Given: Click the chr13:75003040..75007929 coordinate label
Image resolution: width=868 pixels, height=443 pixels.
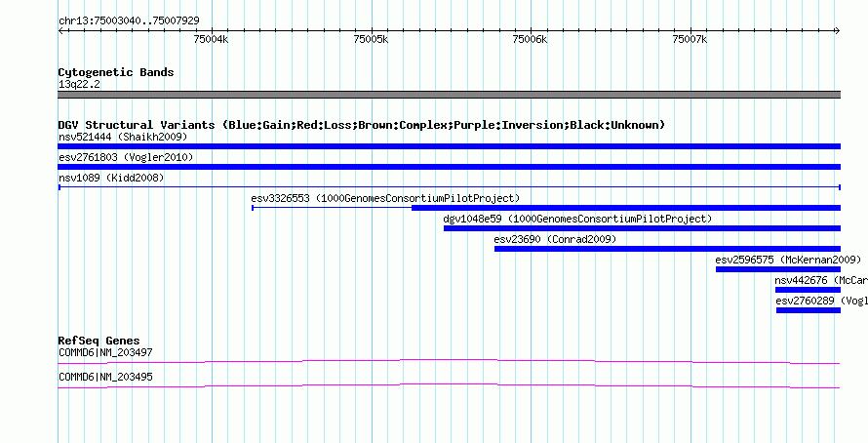Looking at the screenshot, I should [x=129, y=21].
